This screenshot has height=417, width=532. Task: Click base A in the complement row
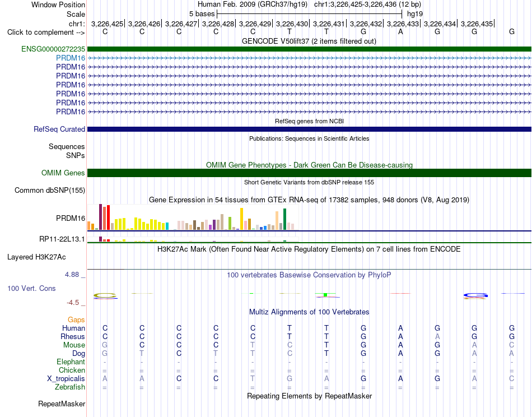[x=401, y=32]
